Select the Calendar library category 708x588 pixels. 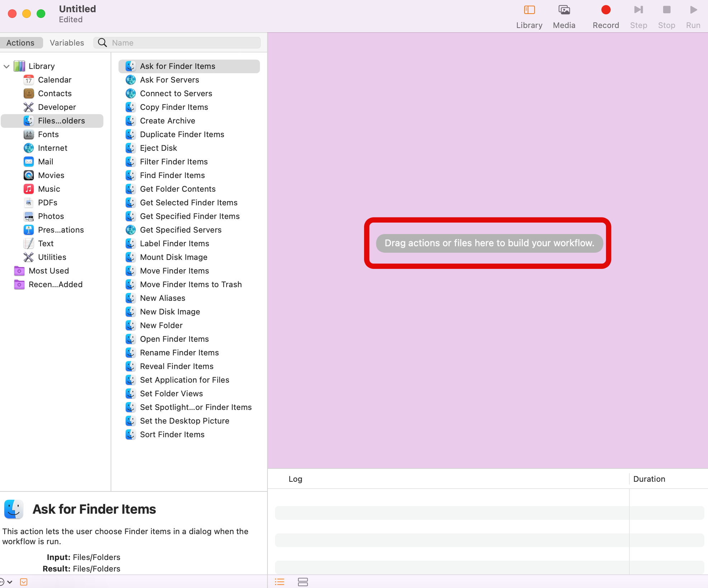55,80
